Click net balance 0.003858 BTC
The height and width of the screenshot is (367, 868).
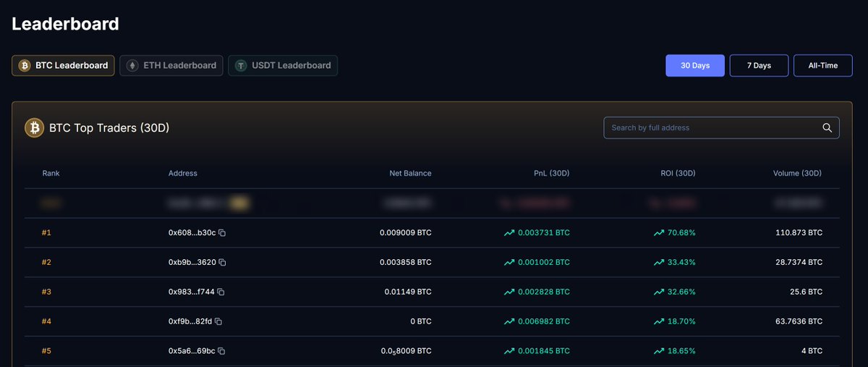406,263
